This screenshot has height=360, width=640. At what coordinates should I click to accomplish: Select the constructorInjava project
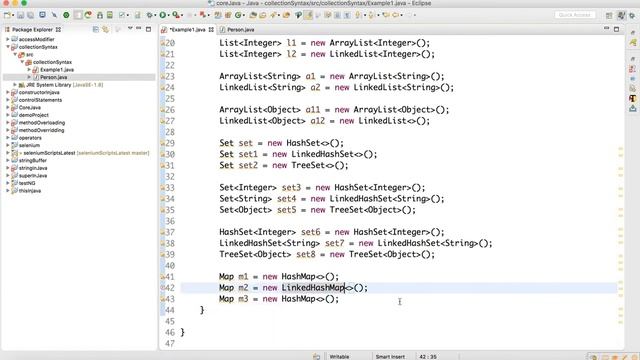pos(39,93)
